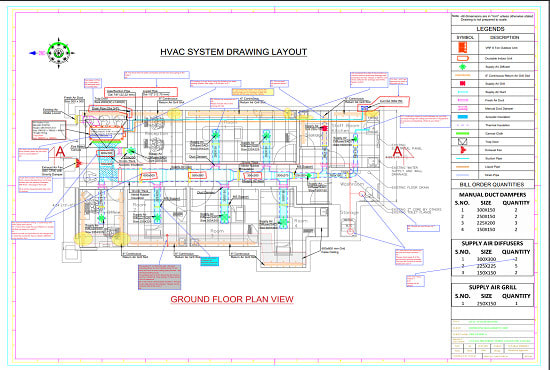
Task: Click the Acoustic Insulation description in the legend
Action: 497,117
